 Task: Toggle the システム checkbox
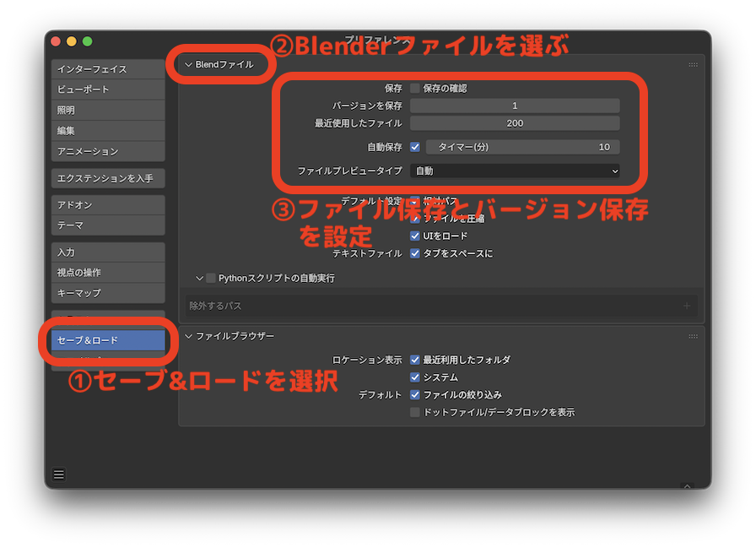(x=414, y=377)
